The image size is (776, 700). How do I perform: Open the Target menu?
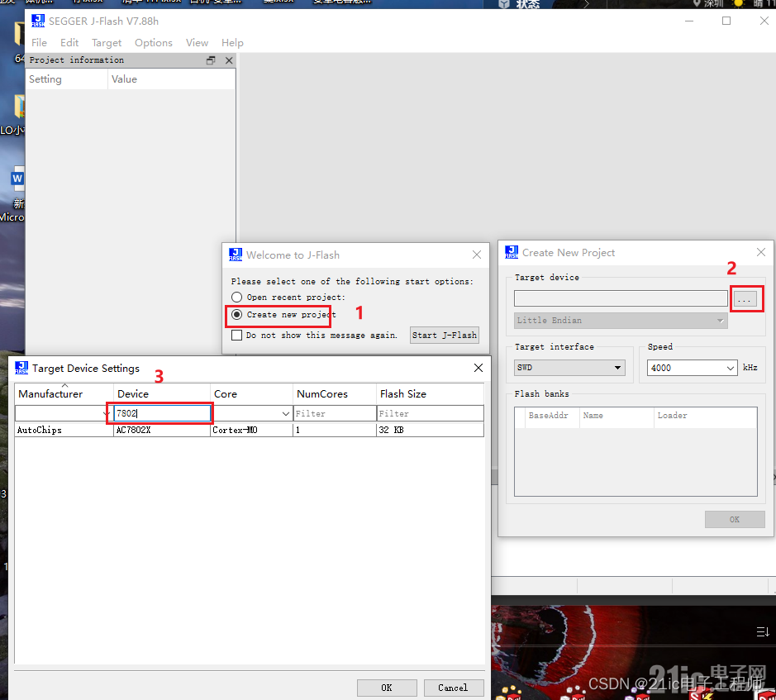point(107,43)
